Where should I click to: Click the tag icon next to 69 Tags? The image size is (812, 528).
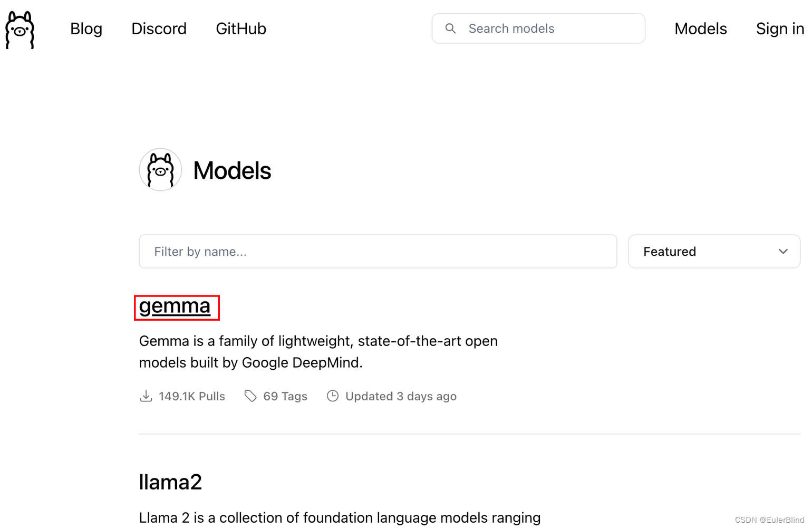(250, 396)
